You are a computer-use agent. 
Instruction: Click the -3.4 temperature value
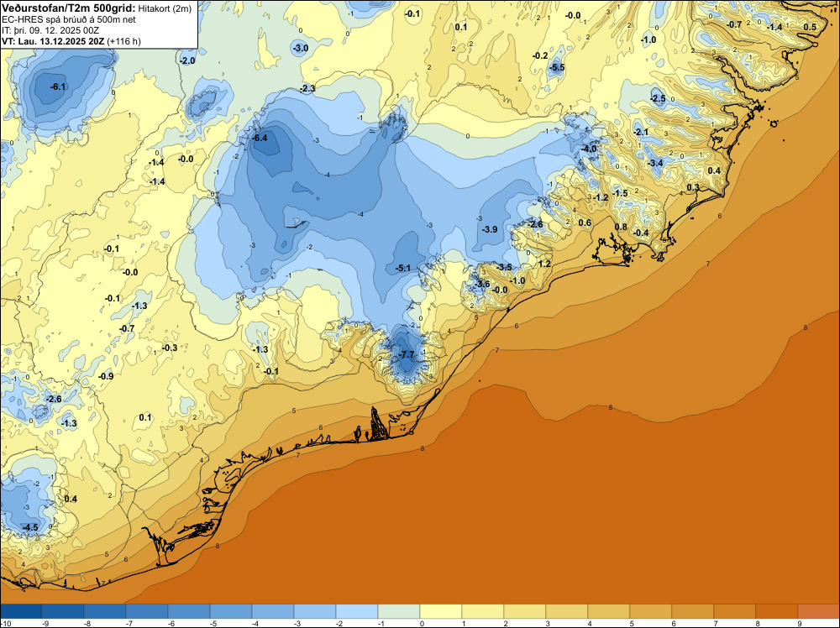655,163
